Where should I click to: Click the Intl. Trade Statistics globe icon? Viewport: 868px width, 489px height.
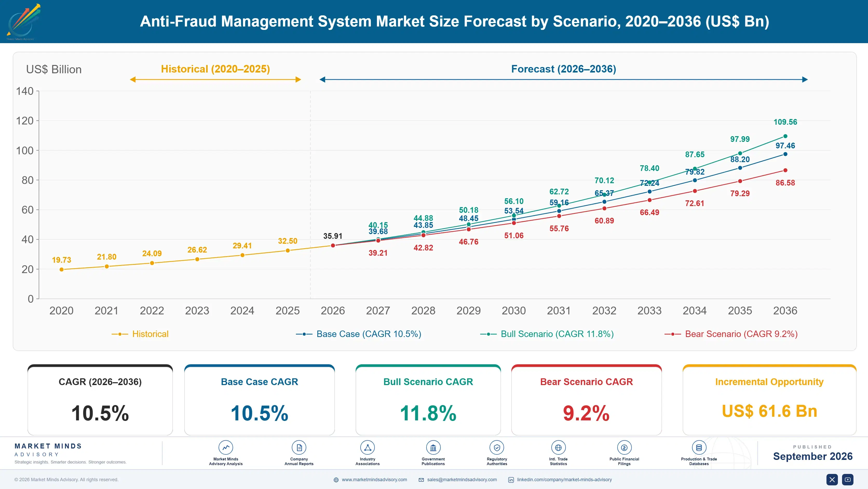click(x=558, y=447)
